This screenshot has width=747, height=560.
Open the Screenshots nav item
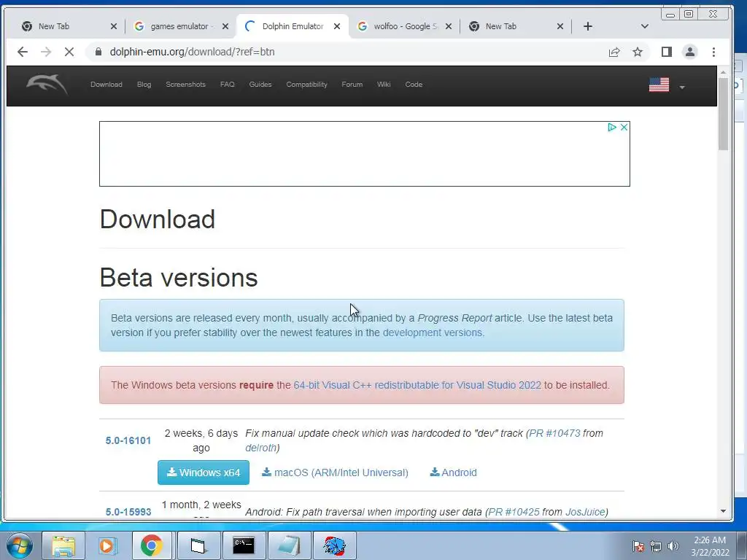(x=185, y=85)
